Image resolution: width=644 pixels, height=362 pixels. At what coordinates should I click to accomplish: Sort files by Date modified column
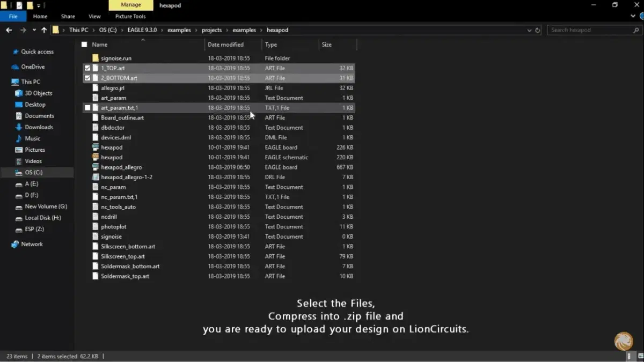(x=225, y=45)
